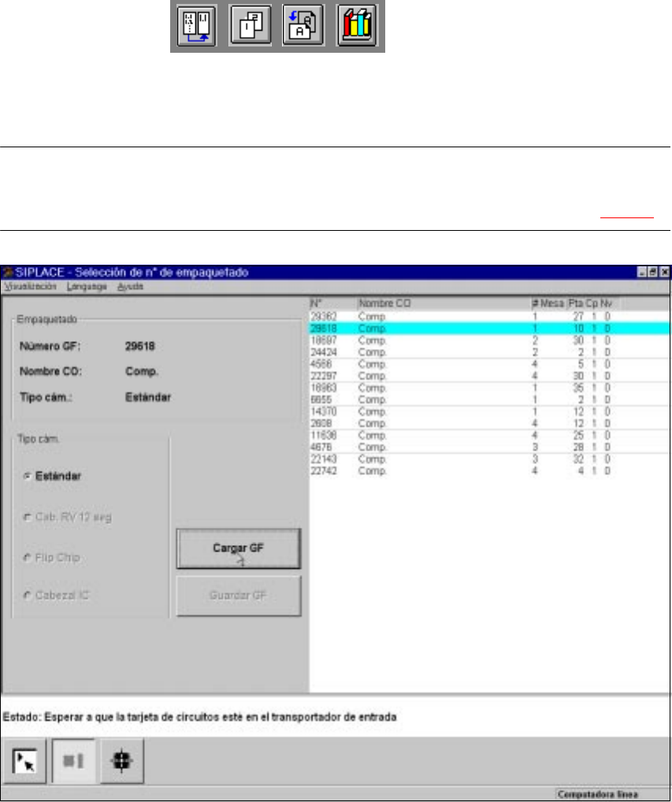Open the Visualización menu

(x=30, y=287)
